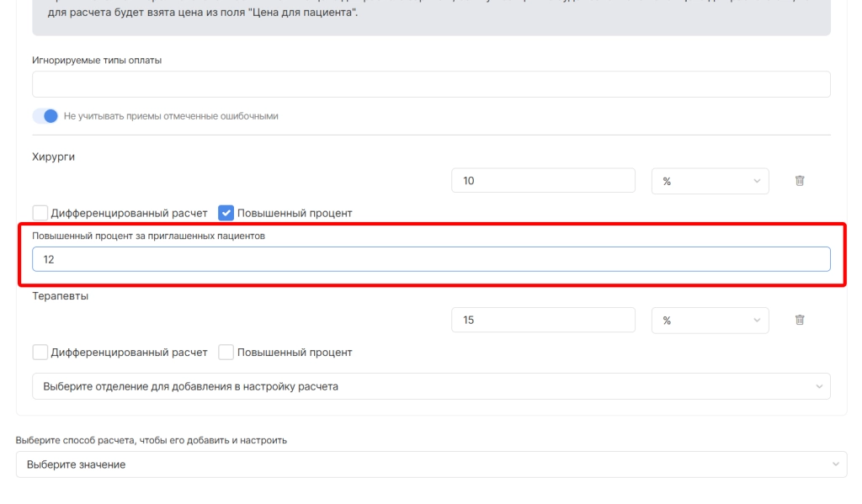Delete the Хирурги row with trash icon
Screen dimensions: 862x504
tap(800, 181)
